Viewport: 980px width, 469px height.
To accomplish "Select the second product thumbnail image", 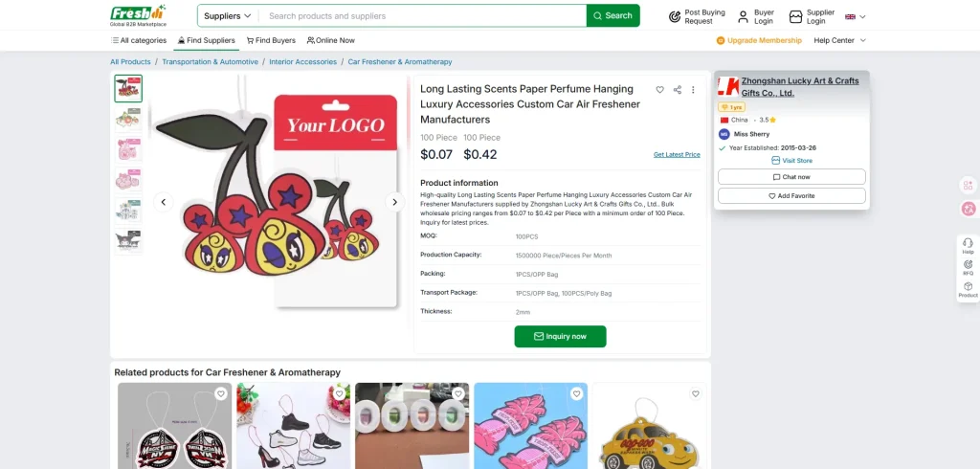I will click(128, 119).
